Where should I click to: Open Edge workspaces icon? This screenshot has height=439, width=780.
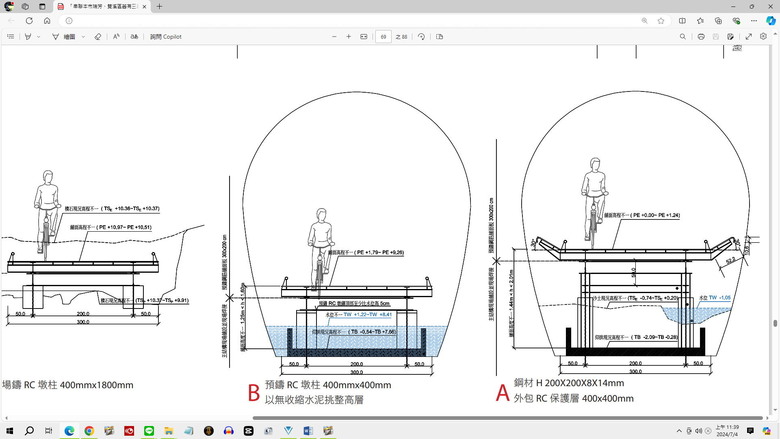(x=25, y=6)
